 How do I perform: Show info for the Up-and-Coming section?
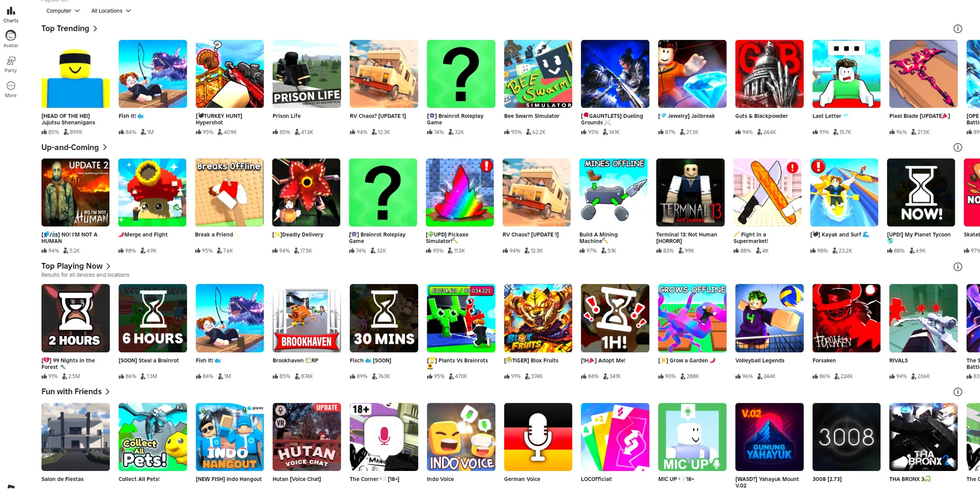click(958, 147)
